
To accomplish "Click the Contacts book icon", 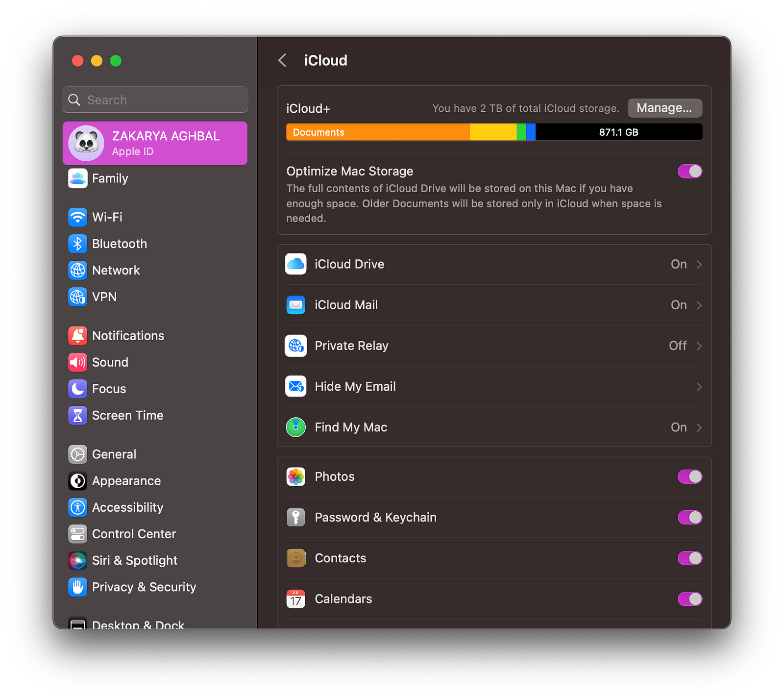I will point(296,558).
